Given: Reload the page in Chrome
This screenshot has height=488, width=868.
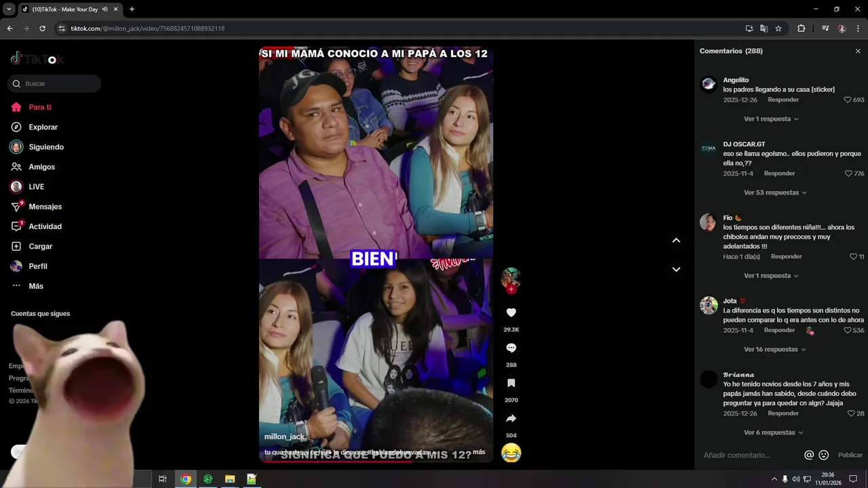Looking at the screenshot, I should [x=42, y=28].
